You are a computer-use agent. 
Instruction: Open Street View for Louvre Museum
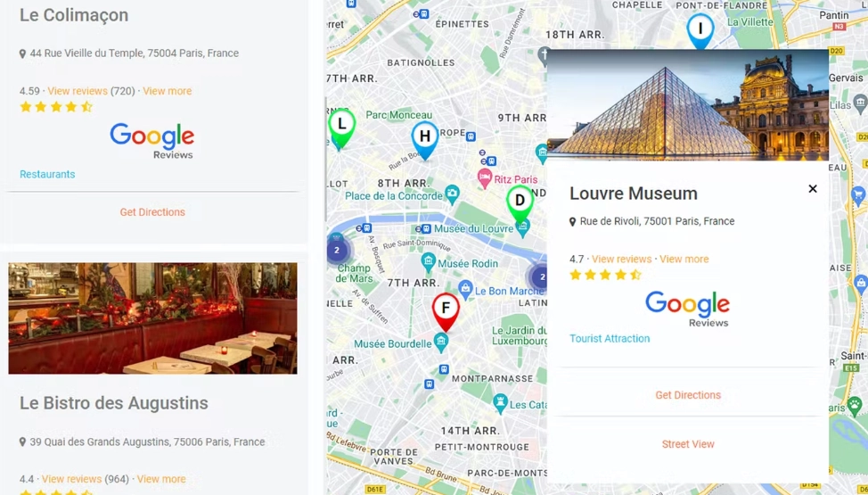687,444
